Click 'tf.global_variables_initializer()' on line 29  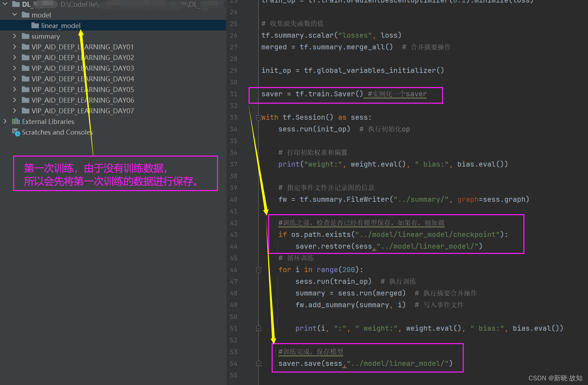point(374,70)
